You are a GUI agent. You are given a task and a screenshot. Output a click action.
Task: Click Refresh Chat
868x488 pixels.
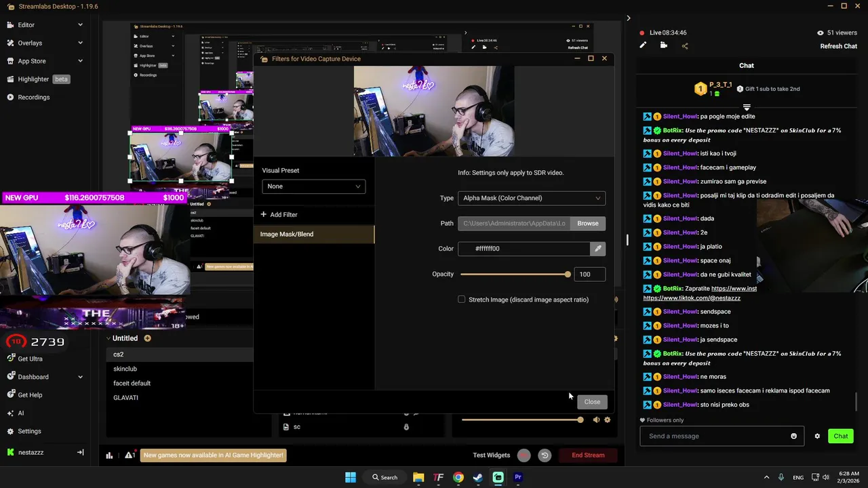point(839,46)
